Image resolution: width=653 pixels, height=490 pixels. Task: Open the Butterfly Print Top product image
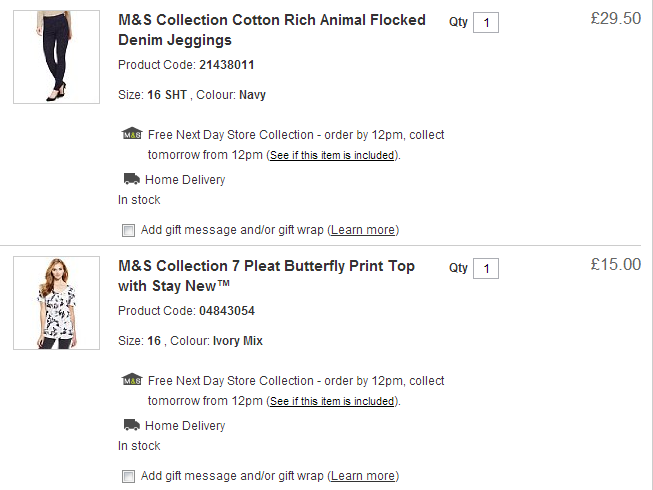tap(56, 303)
